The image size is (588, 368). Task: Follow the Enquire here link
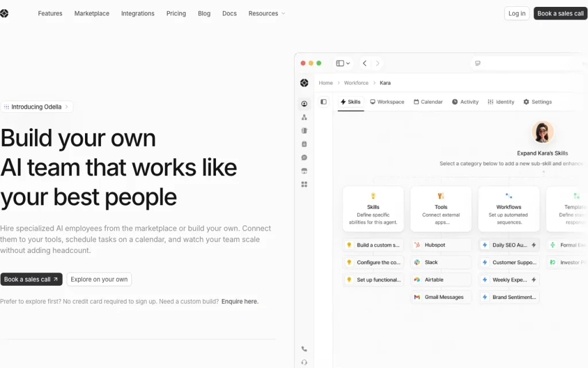coord(239,301)
